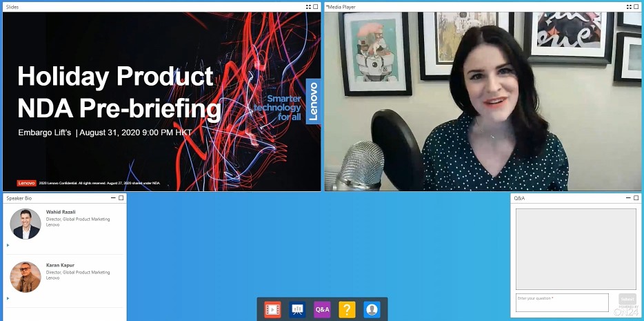Restore the Slides window size icon

pyautogui.click(x=308, y=7)
